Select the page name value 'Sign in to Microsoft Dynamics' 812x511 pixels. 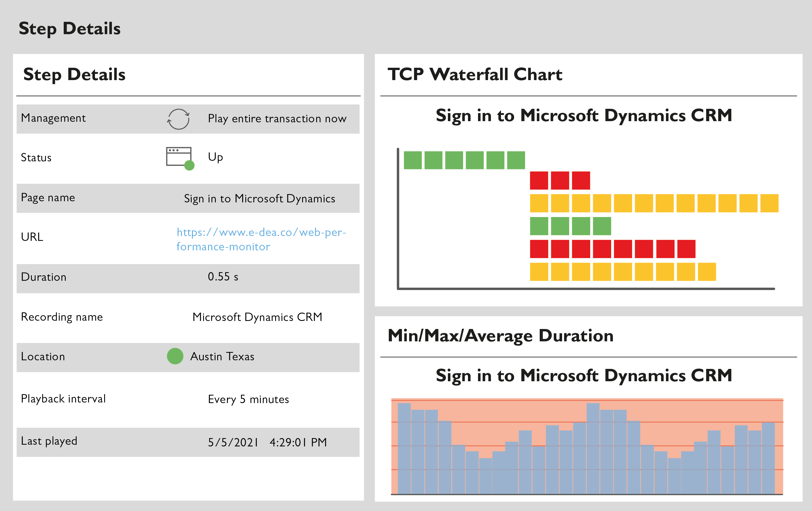pos(259,199)
